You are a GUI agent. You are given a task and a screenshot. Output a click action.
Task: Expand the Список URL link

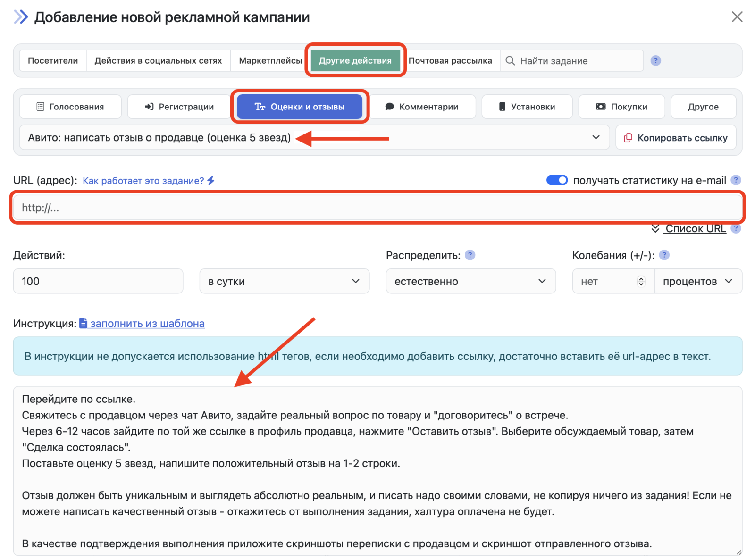point(695,229)
